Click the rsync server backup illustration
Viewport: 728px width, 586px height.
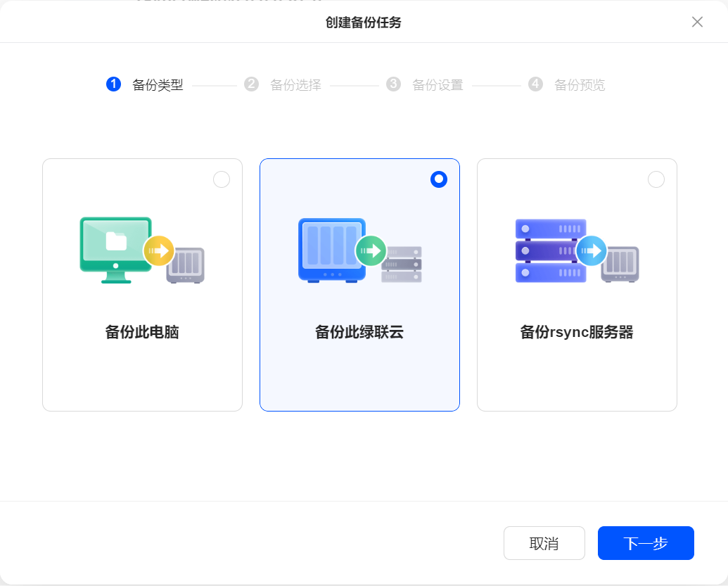(577, 250)
